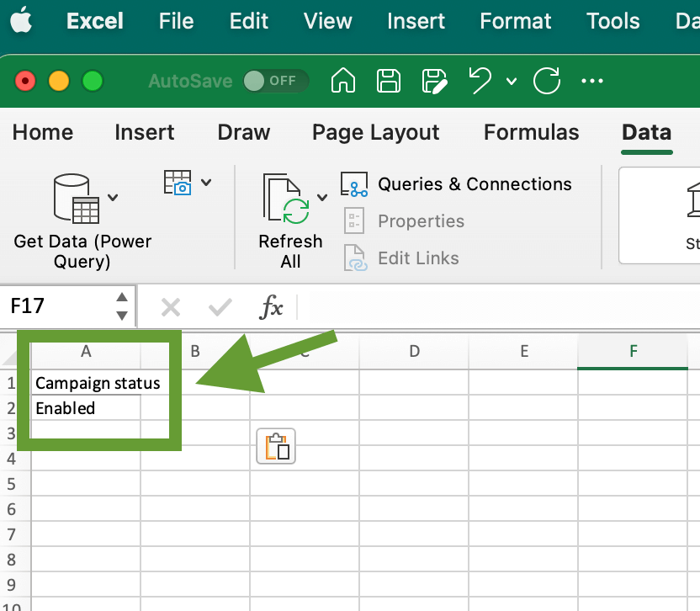Click the Data from Picture icon
This screenshot has height=611, width=700.
[x=178, y=183]
